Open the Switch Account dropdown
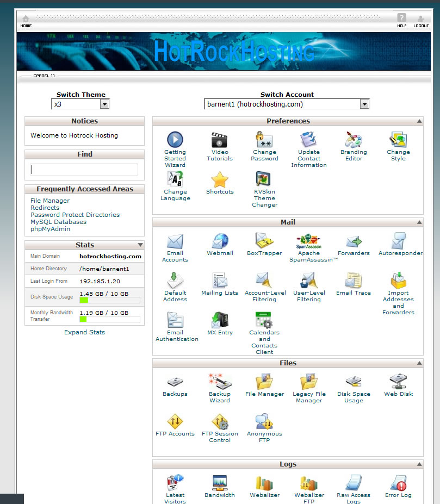 click(287, 104)
